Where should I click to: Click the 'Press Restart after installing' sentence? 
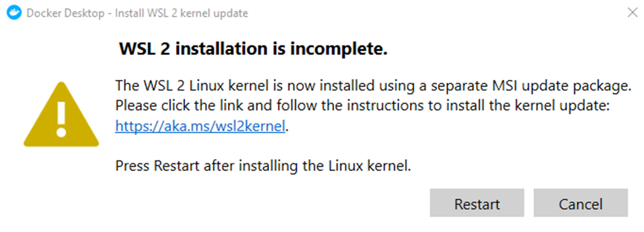(263, 166)
